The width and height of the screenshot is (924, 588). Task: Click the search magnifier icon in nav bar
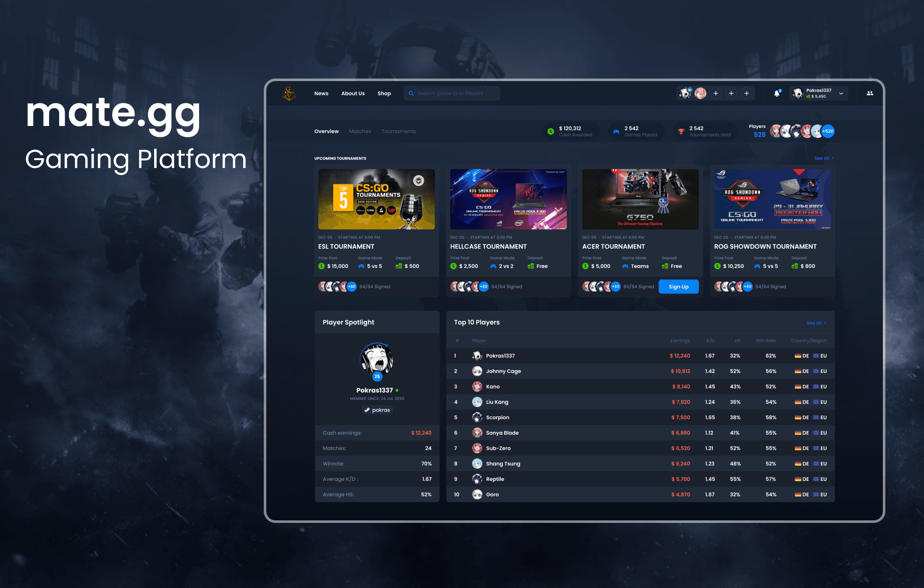click(412, 93)
